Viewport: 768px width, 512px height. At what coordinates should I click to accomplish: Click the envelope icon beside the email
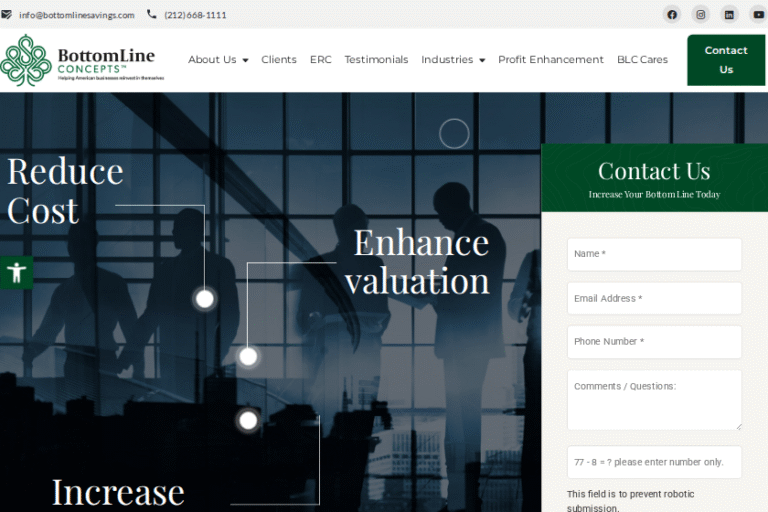tap(7, 15)
